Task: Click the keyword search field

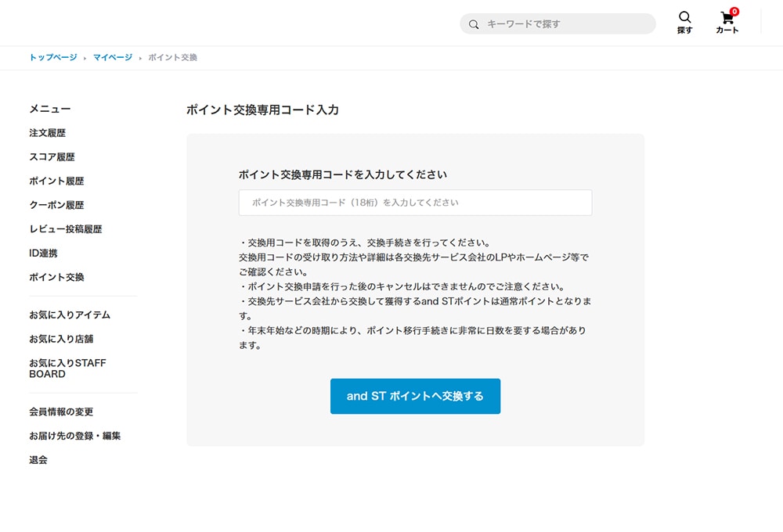Action: pyautogui.click(x=564, y=24)
